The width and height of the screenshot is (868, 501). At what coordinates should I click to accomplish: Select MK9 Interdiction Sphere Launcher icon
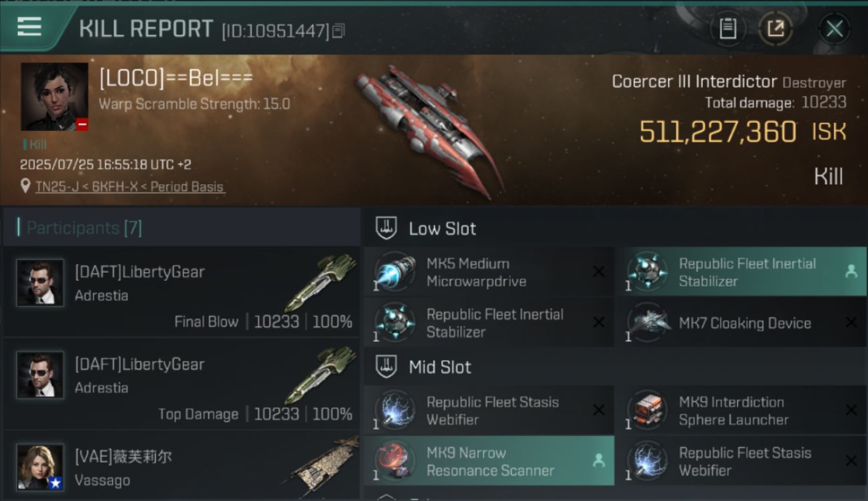pyautogui.click(x=648, y=411)
